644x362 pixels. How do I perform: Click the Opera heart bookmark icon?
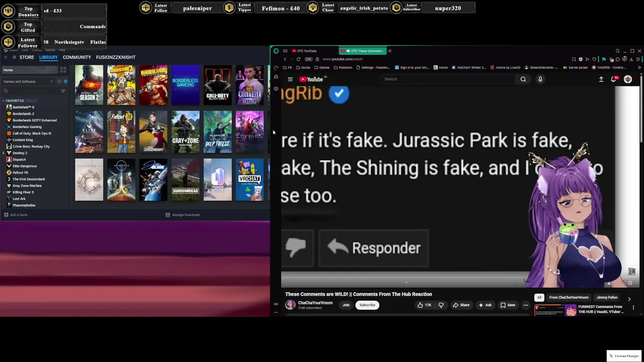click(x=594, y=59)
